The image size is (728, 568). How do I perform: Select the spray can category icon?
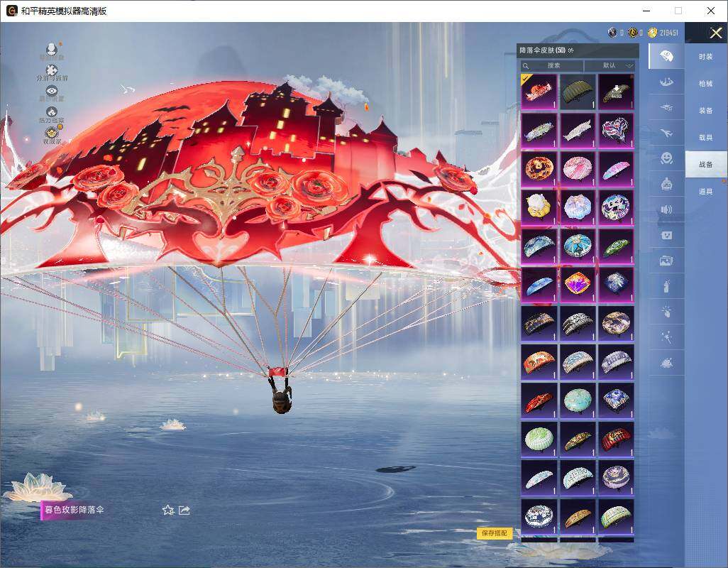[x=666, y=287]
